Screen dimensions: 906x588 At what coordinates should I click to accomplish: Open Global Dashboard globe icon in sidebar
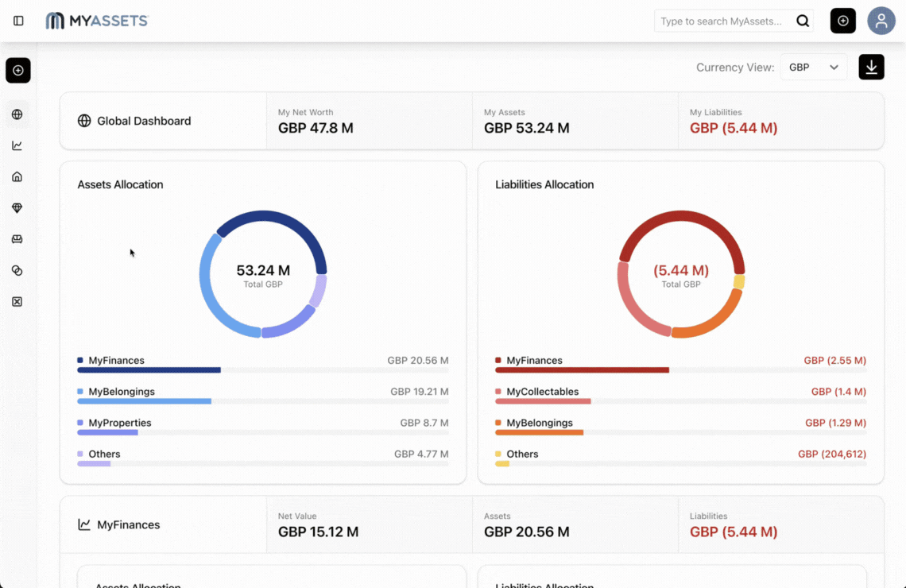(x=17, y=114)
